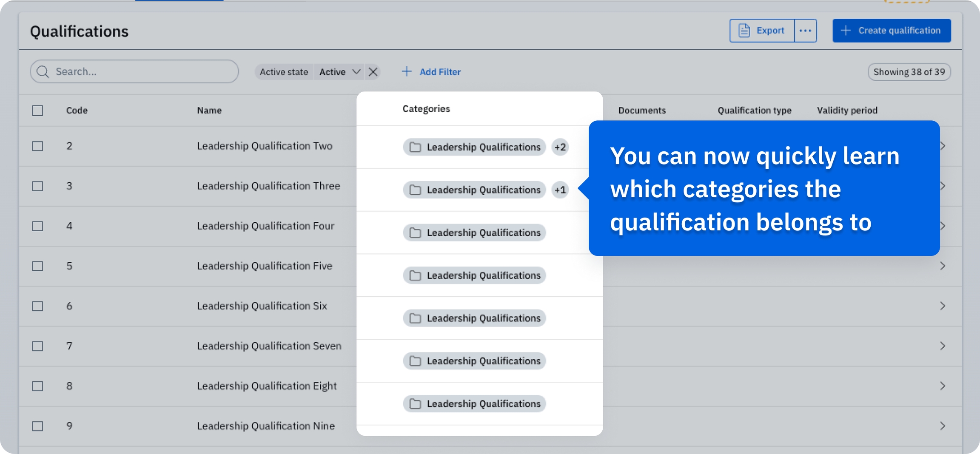Toggle the select-all checkbox in header

pyautogui.click(x=38, y=111)
